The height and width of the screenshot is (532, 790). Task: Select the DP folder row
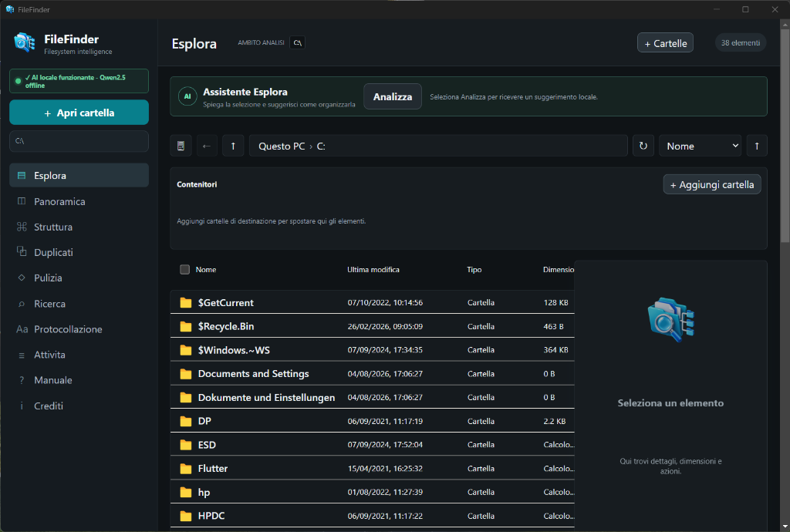pyautogui.click(x=373, y=421)
